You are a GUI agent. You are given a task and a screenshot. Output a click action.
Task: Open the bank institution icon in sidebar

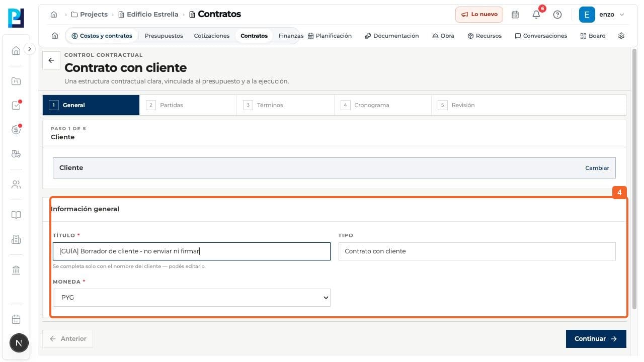(16, 270)
